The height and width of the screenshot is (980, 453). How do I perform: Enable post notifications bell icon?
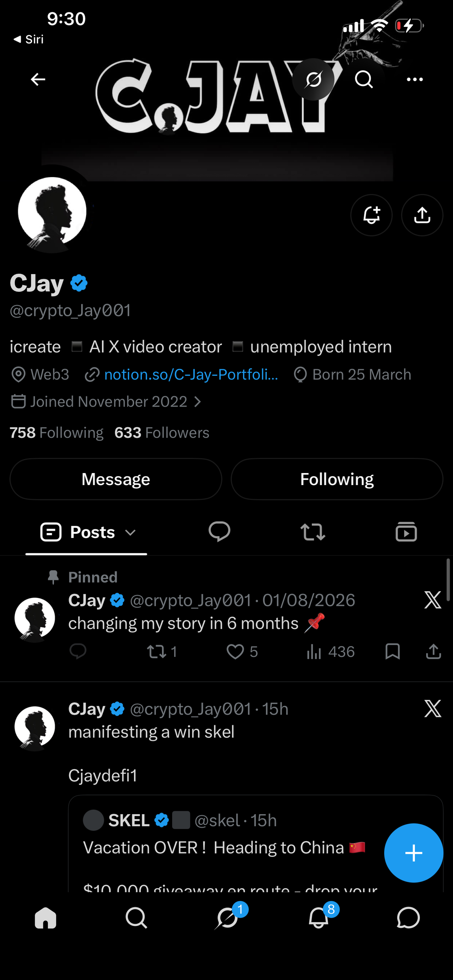(371, 215)
